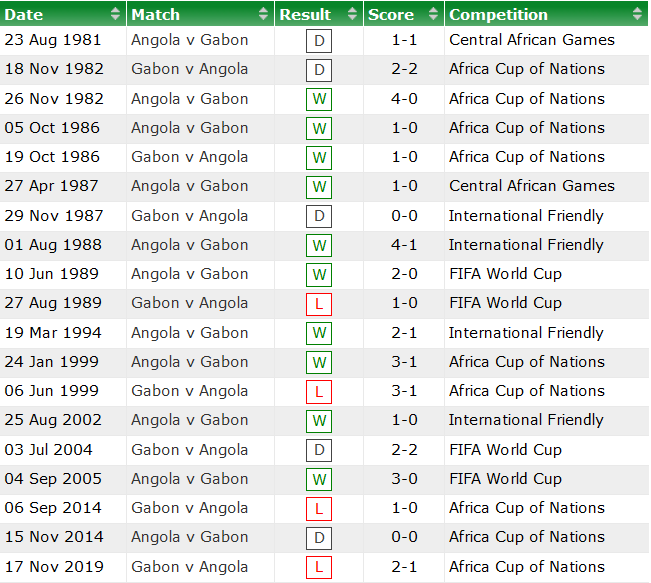Click the Central African Games entry for 1981
Image resolution: width=651 pixels, height=583 pixels.
coord(532,40)
